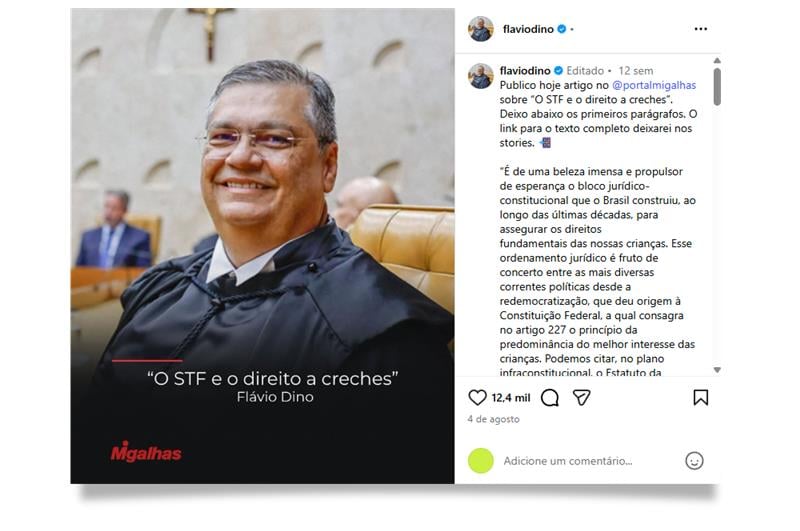Image resolution: width=800 pixels, height=531 pixels.
Task: Open the flaviodino username in caption
Action: [525, 70]
